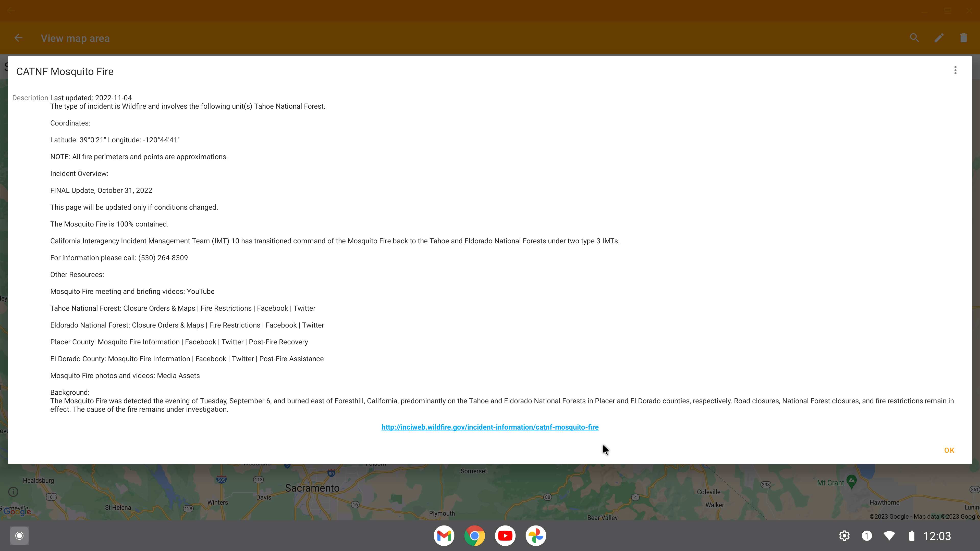Click the Background: heading text

pyautogui.click(x=70, y=392)
